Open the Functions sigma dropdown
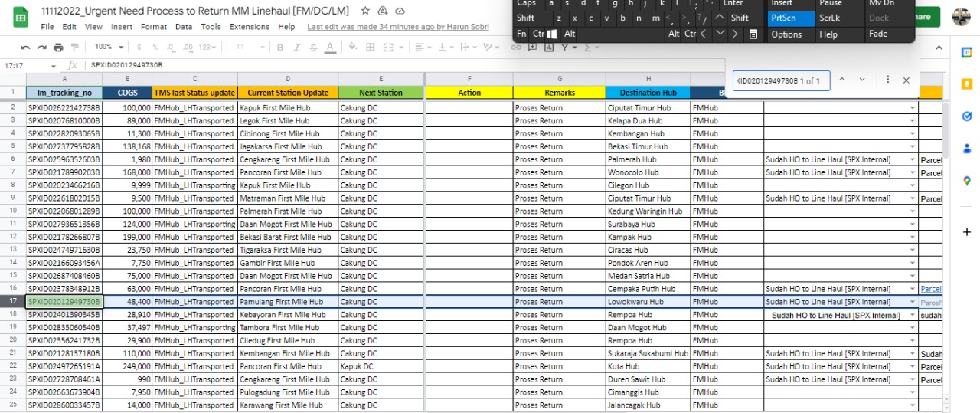 pos(591,48)
